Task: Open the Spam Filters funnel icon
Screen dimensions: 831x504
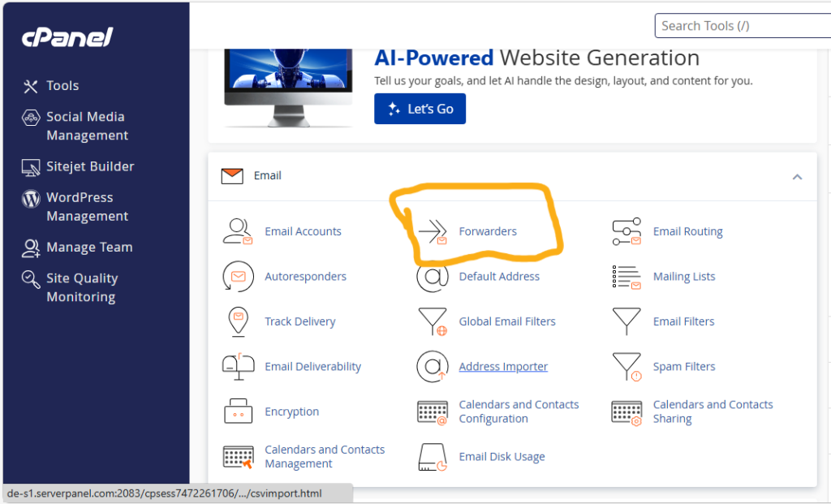Action: [x=626, y=366]
